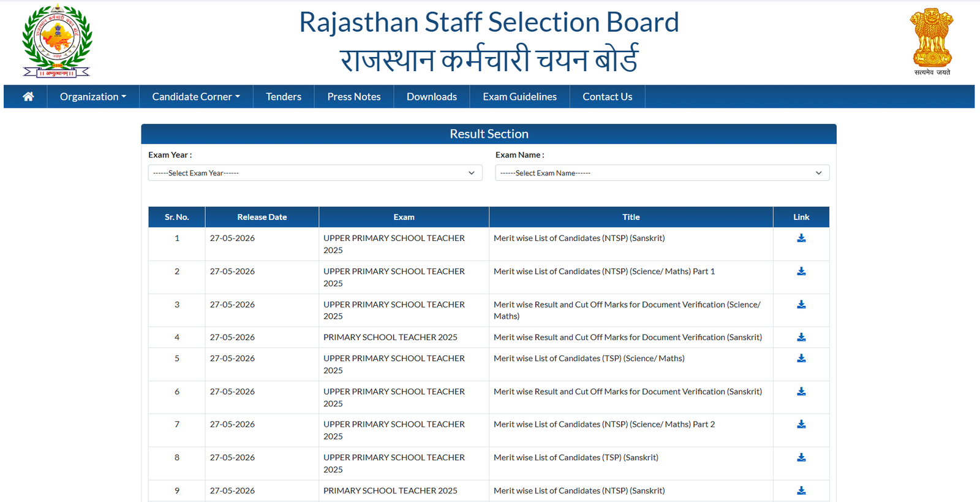Select title ending 'Part 2' in row 7
The image size is (980, 502).
(x=604, y=424)
